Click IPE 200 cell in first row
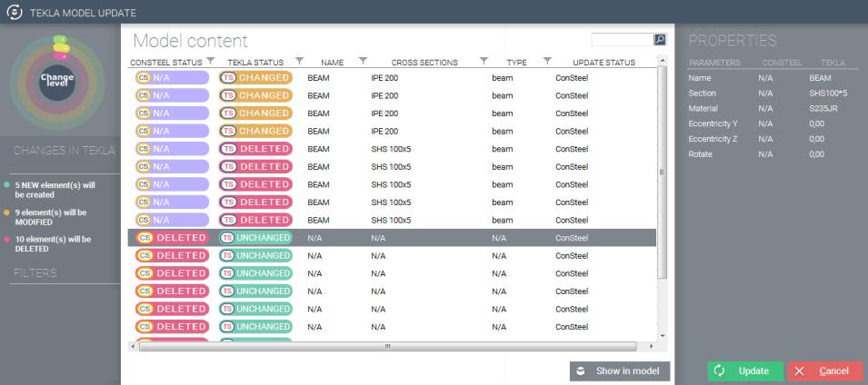 tap(384, 78)
